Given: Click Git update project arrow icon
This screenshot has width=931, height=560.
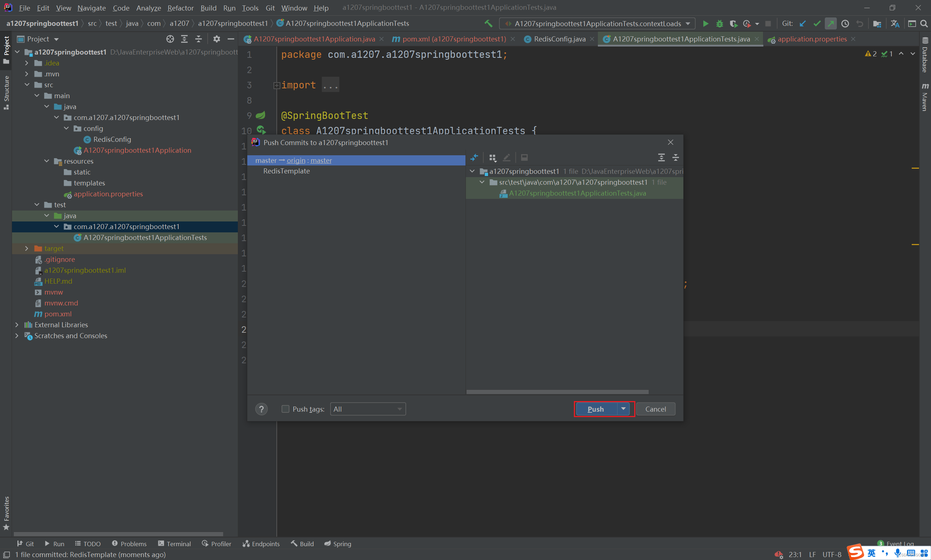Looking at the screenshot, I should [x=803, y=24].
